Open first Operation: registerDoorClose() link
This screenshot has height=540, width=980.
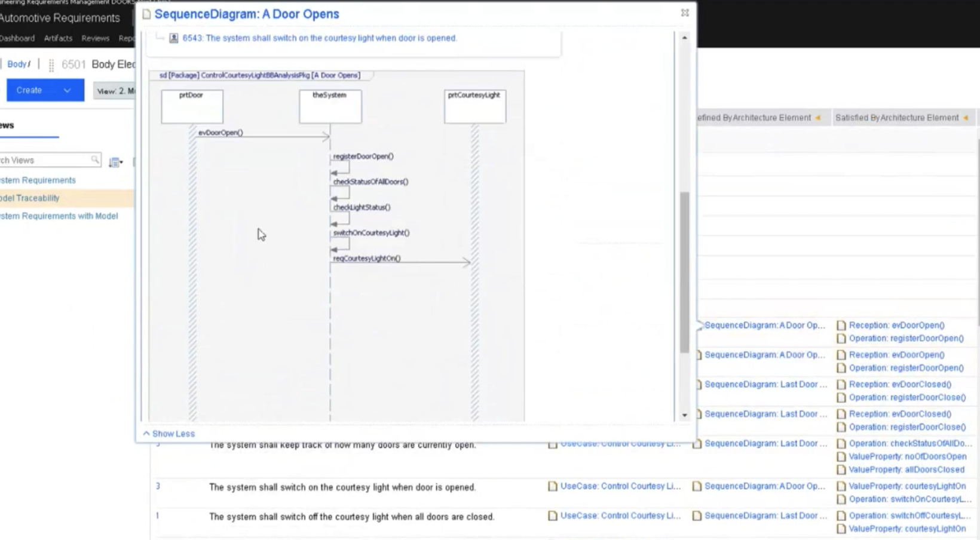point(907,397)
